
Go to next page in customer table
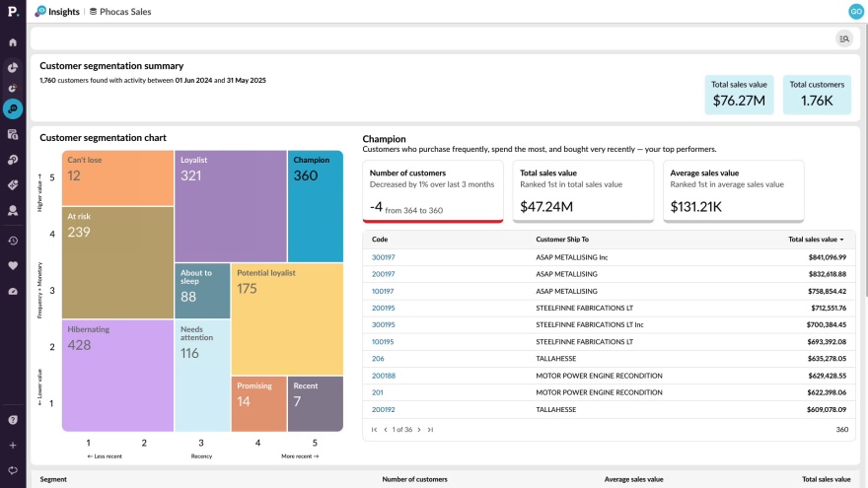click(x=419, y=430)
